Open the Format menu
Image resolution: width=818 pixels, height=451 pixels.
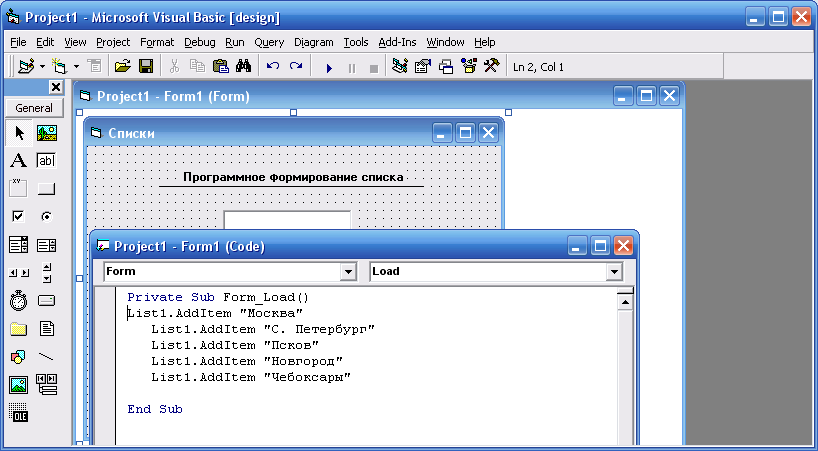tap(157, 42)
